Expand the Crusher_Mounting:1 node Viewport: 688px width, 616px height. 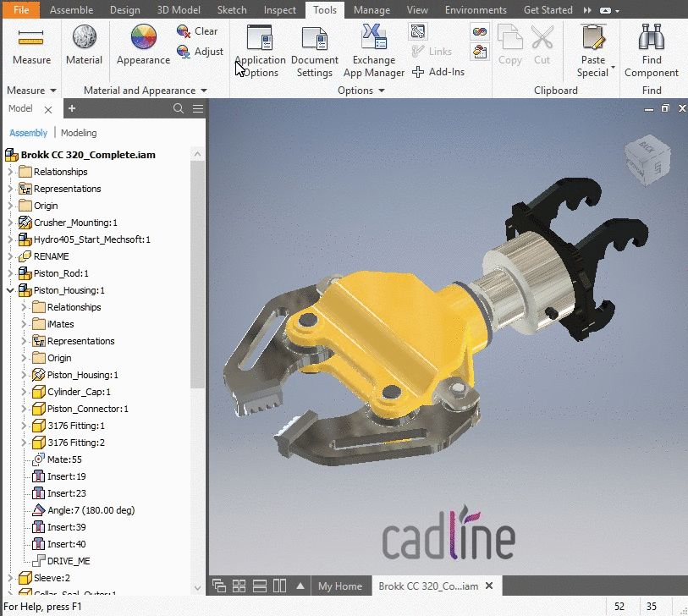(10, 223)
